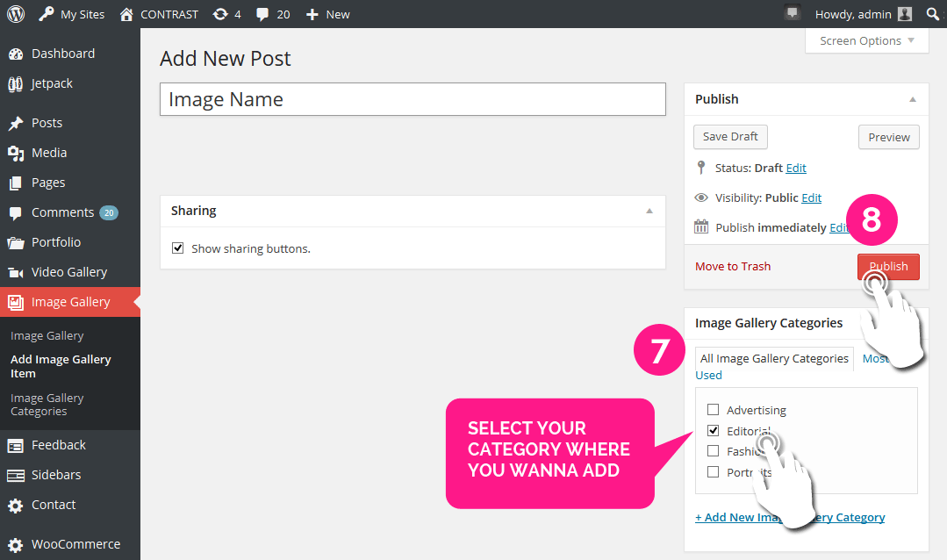Expand the Screen Options dropdown

click(867, 40)
